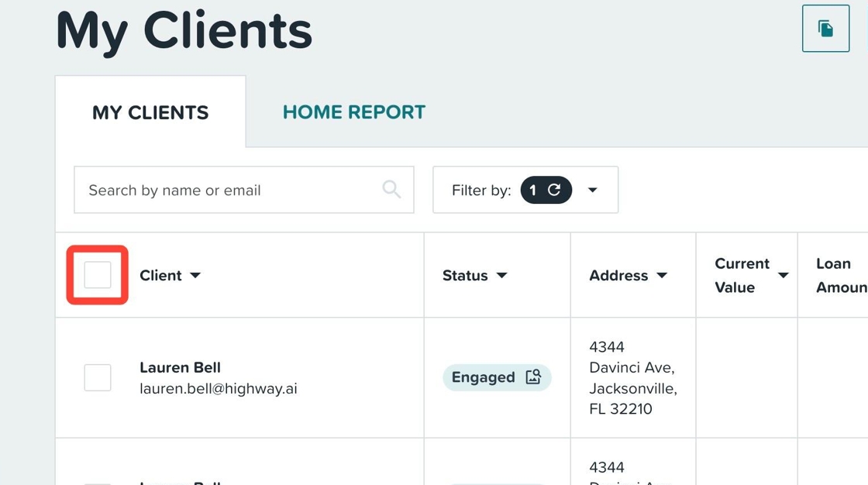868x485 pixels.
Task: Tick the checkbox beside Lauren Bell
Action: [x=98, y=377]
